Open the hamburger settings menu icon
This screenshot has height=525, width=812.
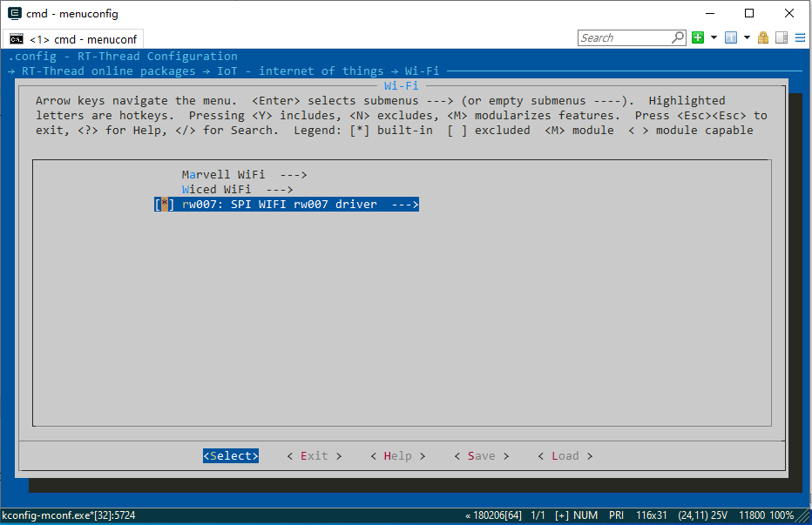[x=799, y=37]
